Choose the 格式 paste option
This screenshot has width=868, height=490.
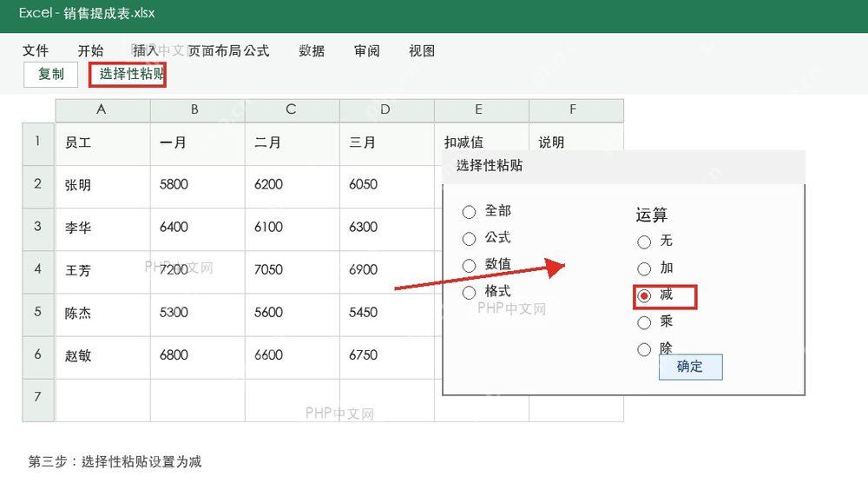(487, 292)
